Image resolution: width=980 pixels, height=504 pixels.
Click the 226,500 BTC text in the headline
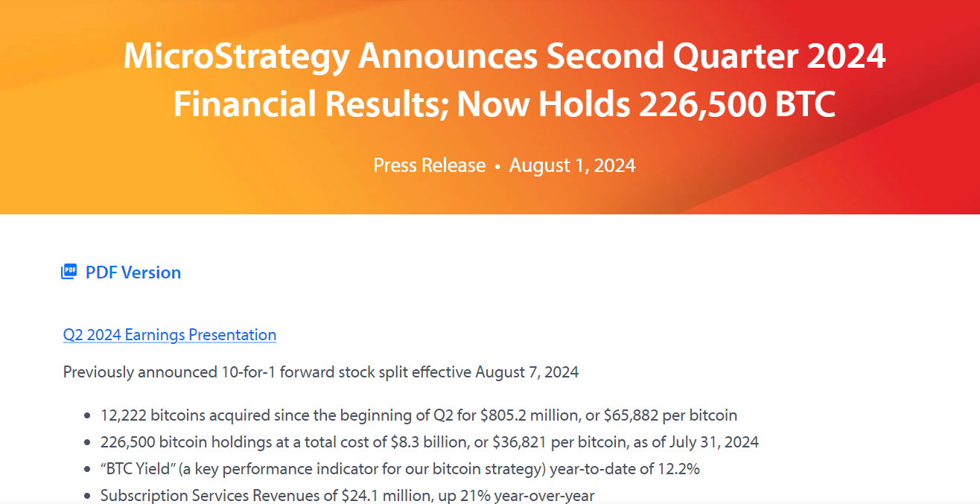tap(737, 104)
